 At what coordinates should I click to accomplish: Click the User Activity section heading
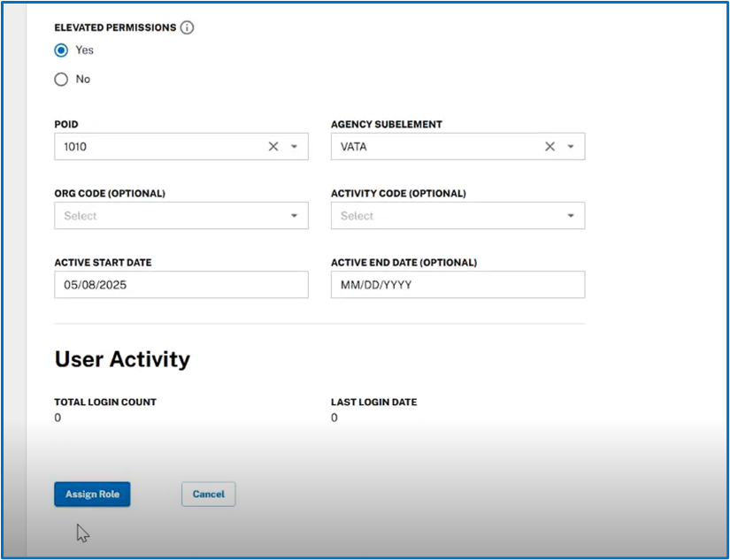pyautogui.click(x=122, y=359)
